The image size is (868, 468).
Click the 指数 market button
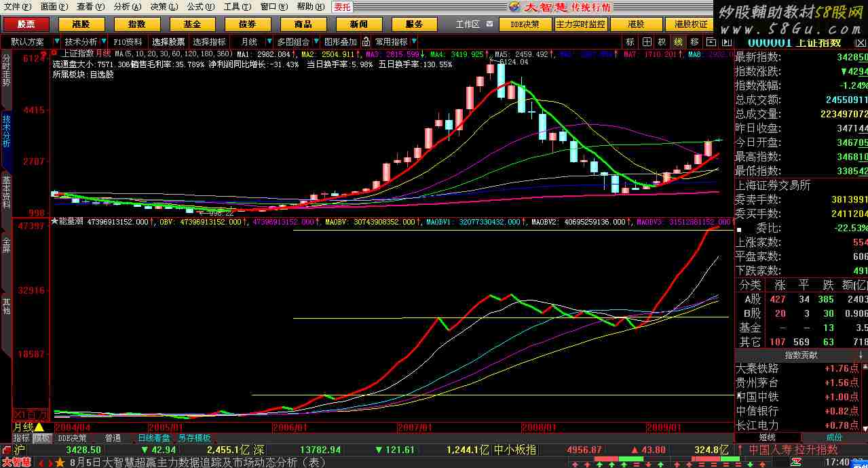click(136, 24)
